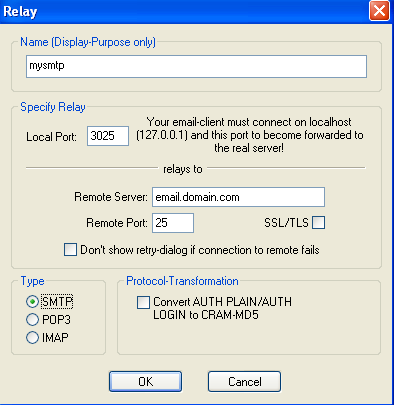The width and height of the screenshot is (394, 405).
Task: Enable Convert AUTH PLAIN/AUTH LOGIN to CRAM-MD5
Action: click(143, 303)
